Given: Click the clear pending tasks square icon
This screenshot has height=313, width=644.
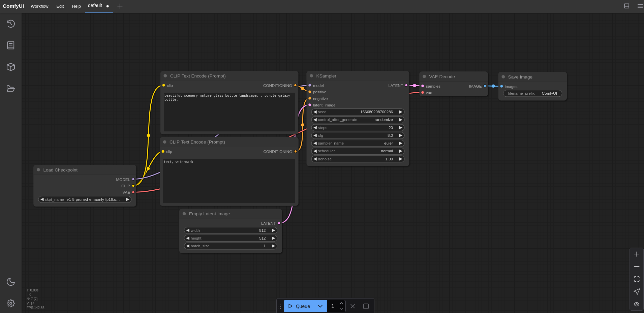Looking at the screenshot, I should (366, 306).
